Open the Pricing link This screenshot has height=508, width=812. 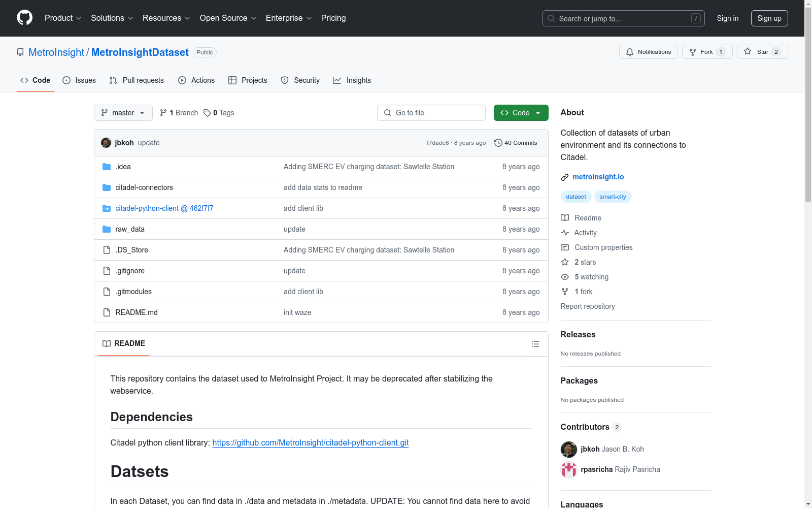[x=333, y=18]
